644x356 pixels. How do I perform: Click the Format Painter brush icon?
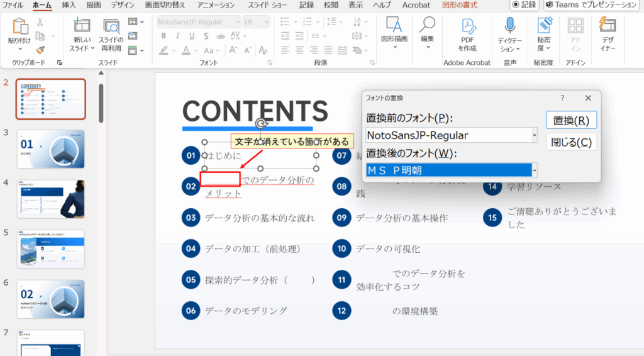(40, 50)
